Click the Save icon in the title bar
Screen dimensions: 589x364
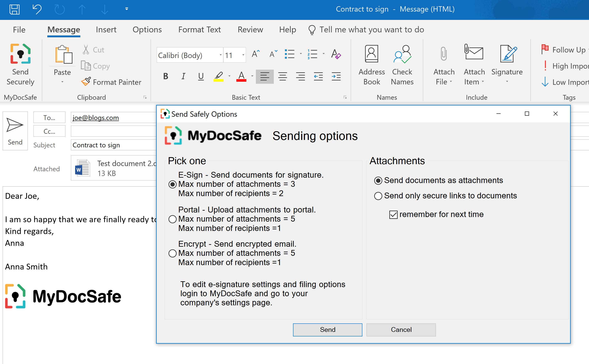[15, 9]
